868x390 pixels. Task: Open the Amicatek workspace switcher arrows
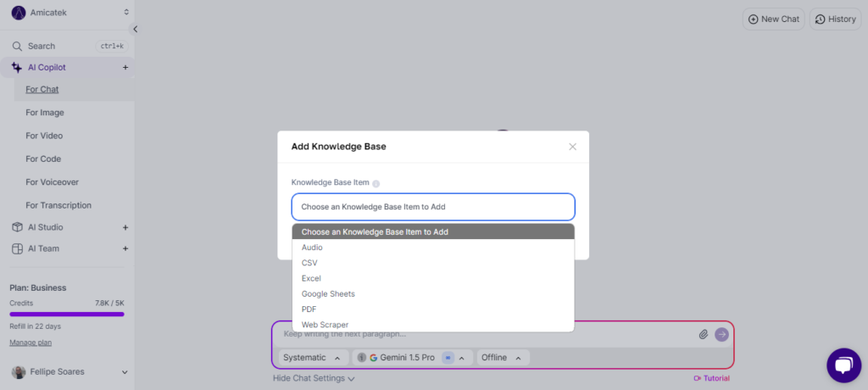coord(126,12)
